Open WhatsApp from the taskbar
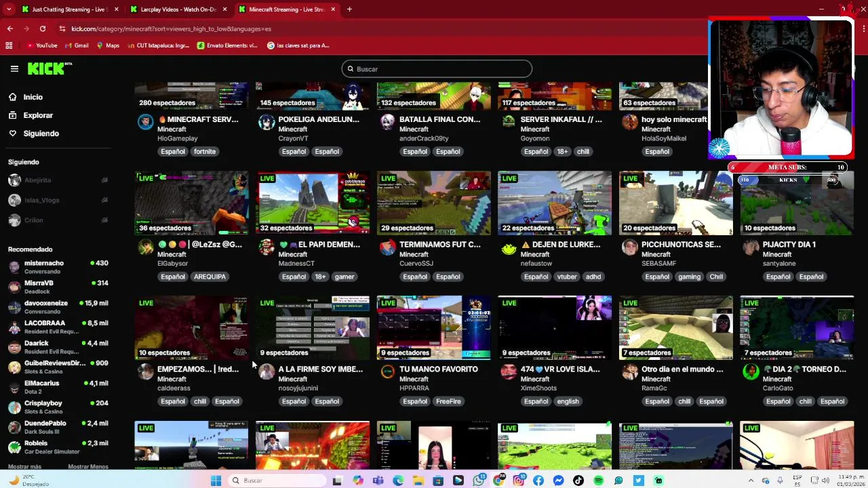The image size is (868, 488). (479, 481)
